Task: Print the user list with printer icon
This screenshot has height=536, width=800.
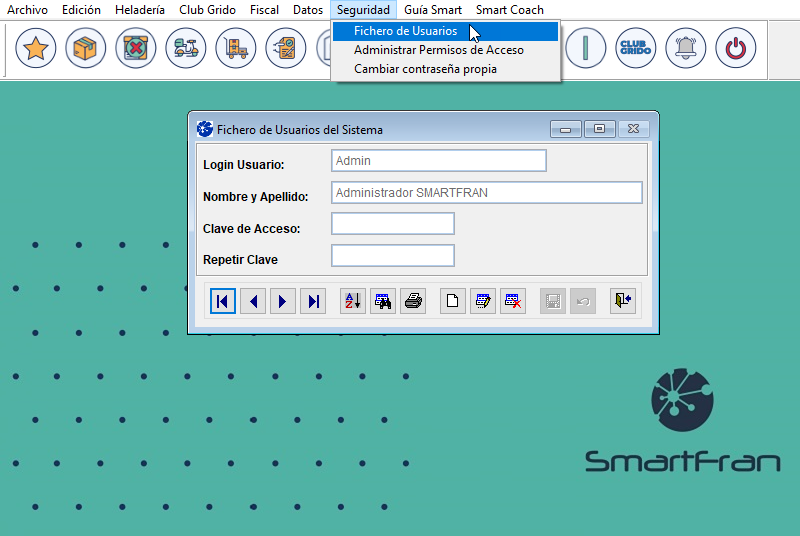Action: [x=413, y=301]
